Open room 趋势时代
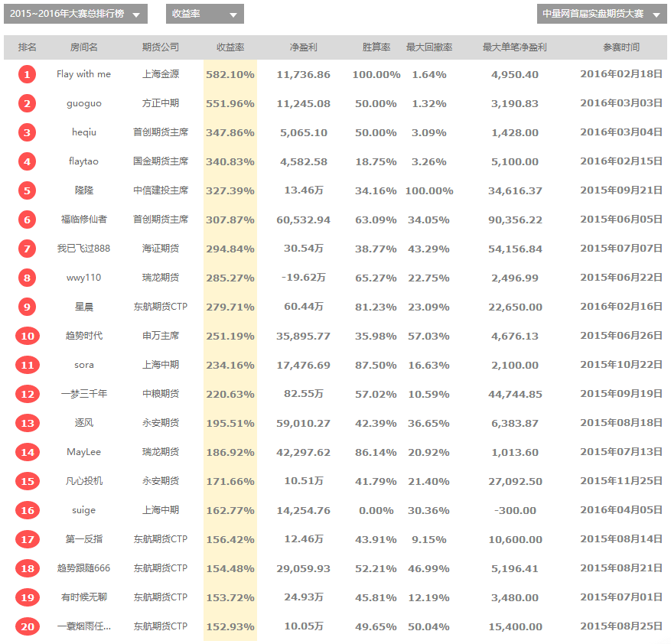The image size is (671, 644). (84, 336)
